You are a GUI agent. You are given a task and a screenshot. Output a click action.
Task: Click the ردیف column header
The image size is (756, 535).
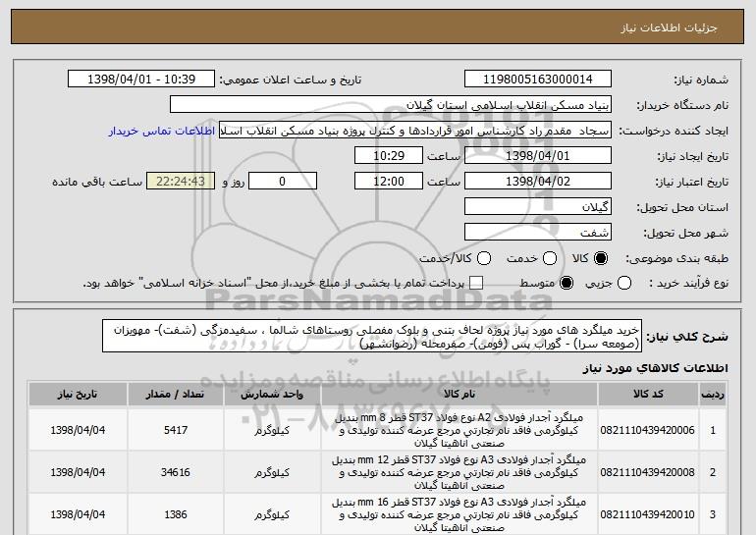[713, 395]
